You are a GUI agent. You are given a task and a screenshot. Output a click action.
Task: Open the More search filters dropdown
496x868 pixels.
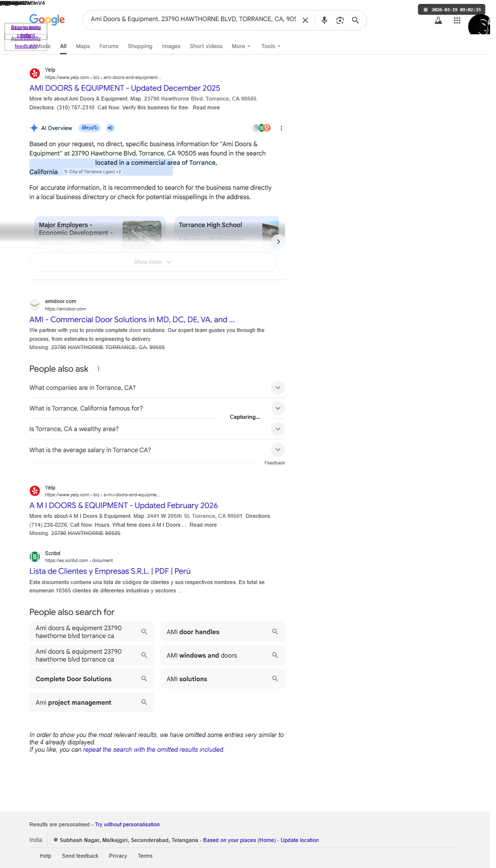(x=241, y=46)
